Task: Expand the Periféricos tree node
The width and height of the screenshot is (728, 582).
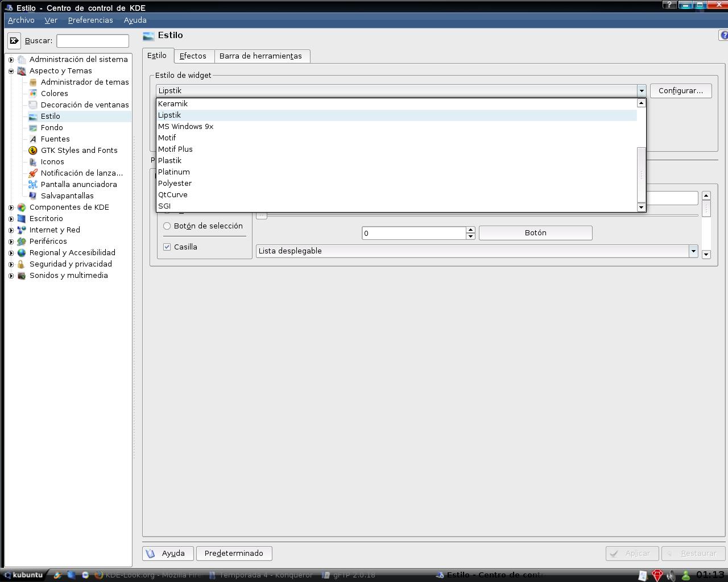Action: tap(11, 242)
